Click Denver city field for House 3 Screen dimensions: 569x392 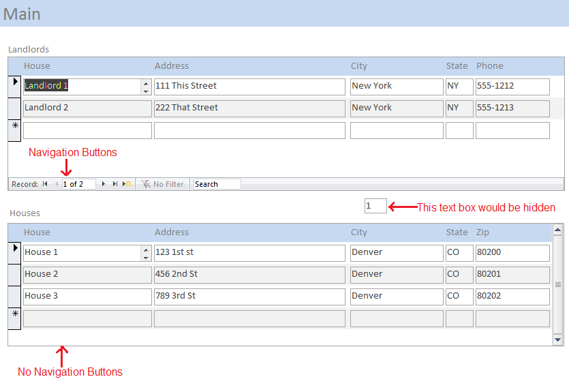397,297
